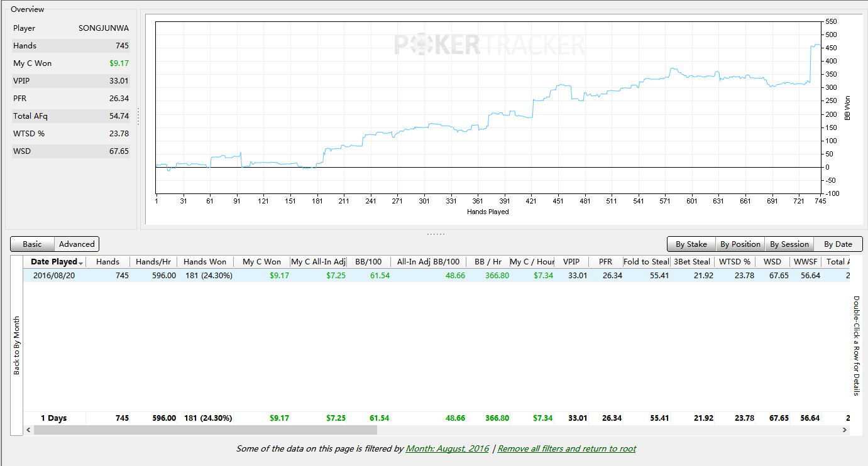This screenshot has width=868, height=466.
Task: Sort by Hands/Hr column header
Action: click(x=153, y=262)
